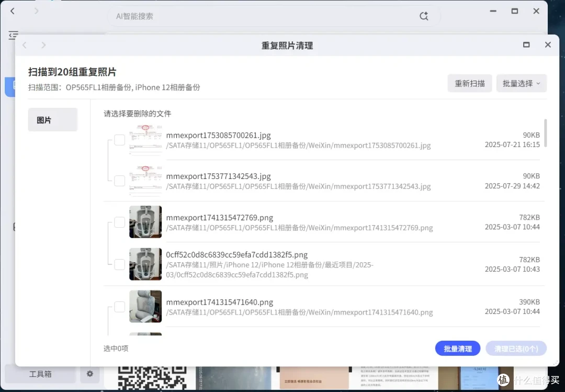565x392 pixels.
Task: Close the 重复照片清理 dialog
Action: (x=548, y=44)
